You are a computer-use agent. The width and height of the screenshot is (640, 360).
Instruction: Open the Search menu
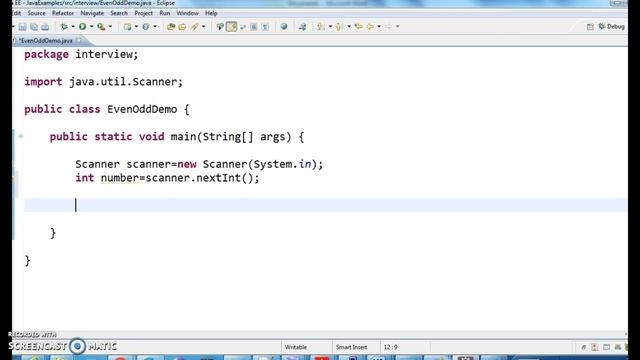[x=119, y=13]
